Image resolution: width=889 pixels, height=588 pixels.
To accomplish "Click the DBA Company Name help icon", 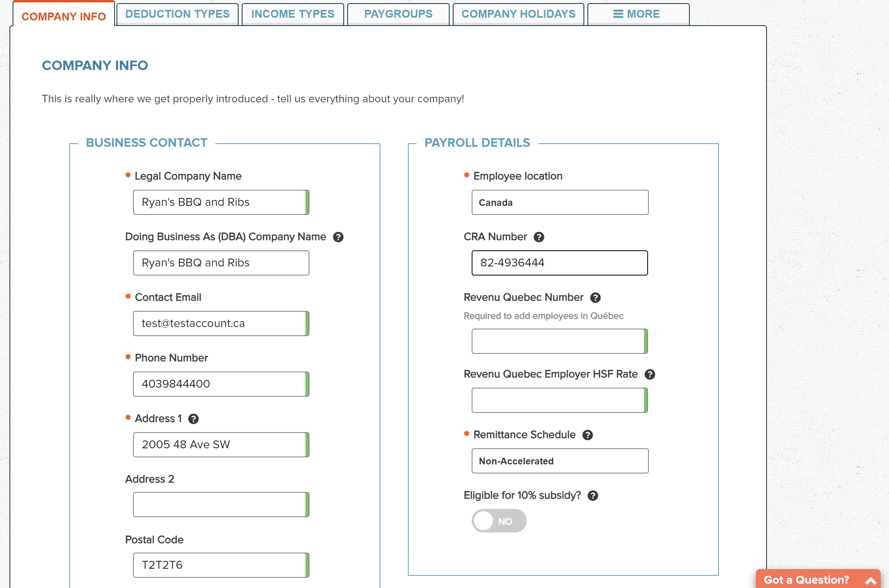I will click(338, 237).
